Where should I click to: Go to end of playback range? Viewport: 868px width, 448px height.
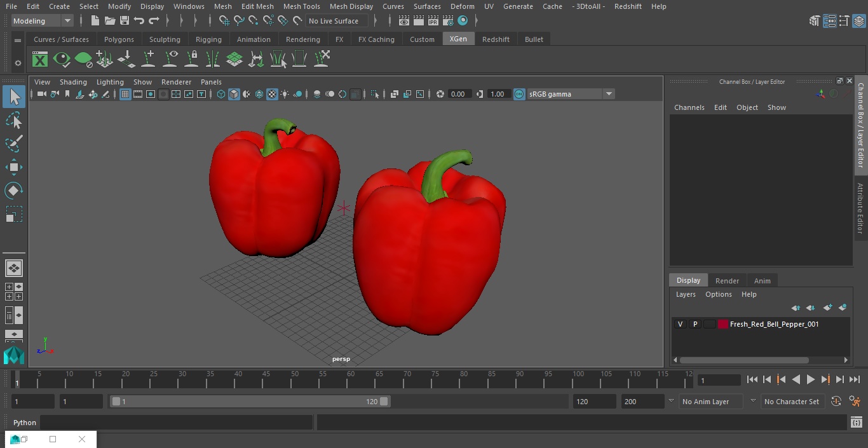pos(855,379)
